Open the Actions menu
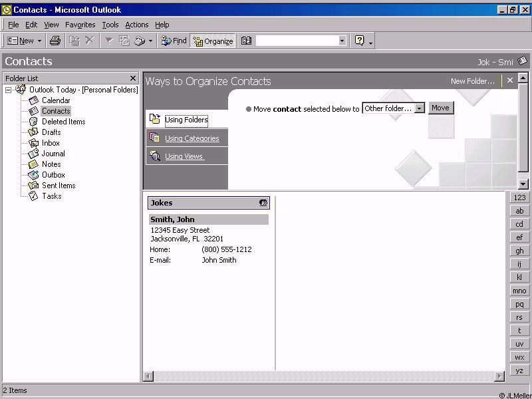This screenshot has width=532, height=399. pyautogui.click(x=137, y=25)
